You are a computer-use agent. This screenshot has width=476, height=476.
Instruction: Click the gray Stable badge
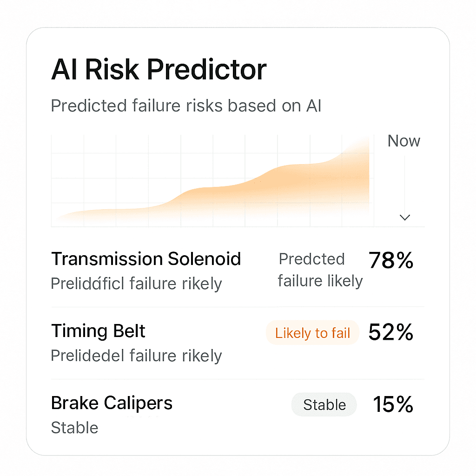[324, 405]
